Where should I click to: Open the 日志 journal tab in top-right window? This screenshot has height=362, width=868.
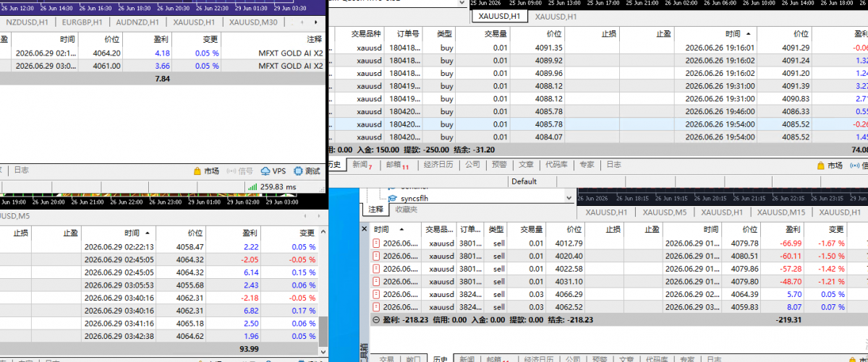[614, 165]
